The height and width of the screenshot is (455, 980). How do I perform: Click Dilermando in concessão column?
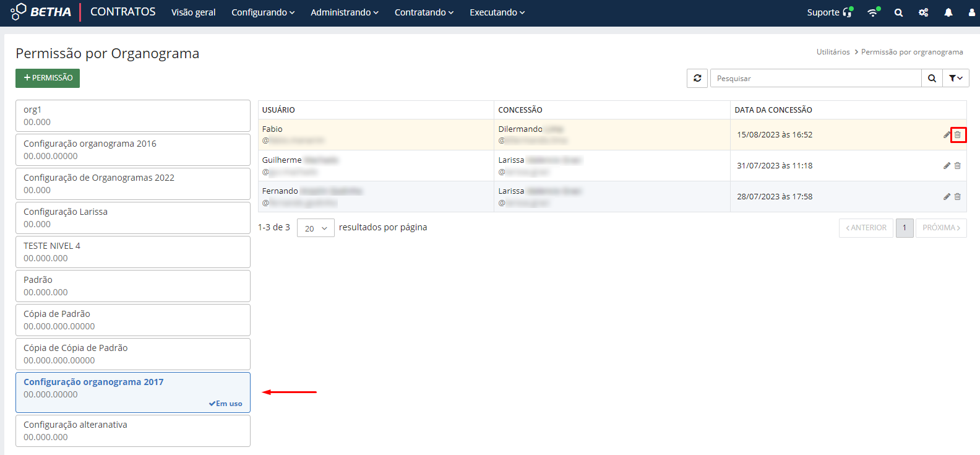(x=520, y=129)
